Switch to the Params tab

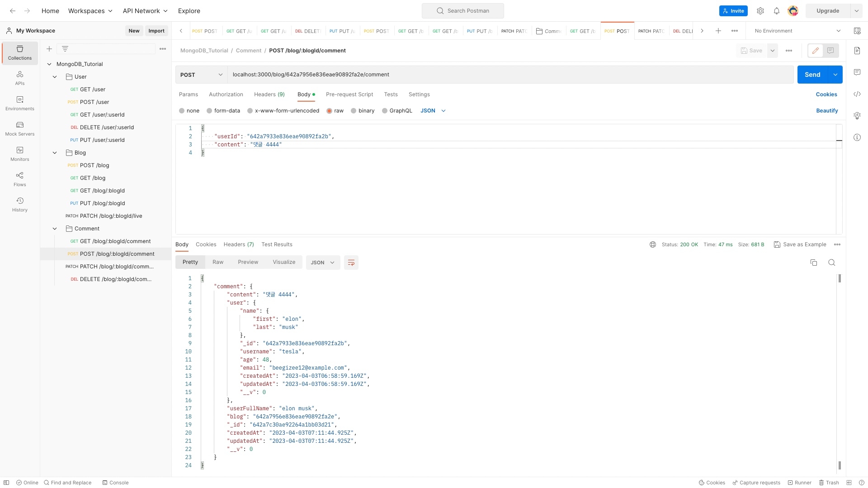click(x=189, y=94)
